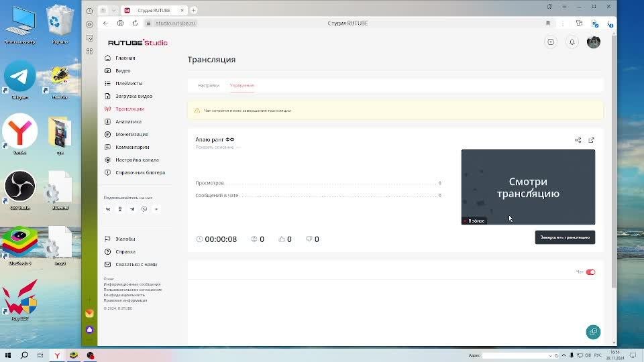This screenshot has height=362, width=644.
Task: Expand the taskbar address dropdown arrow
Action: [550, 355]
